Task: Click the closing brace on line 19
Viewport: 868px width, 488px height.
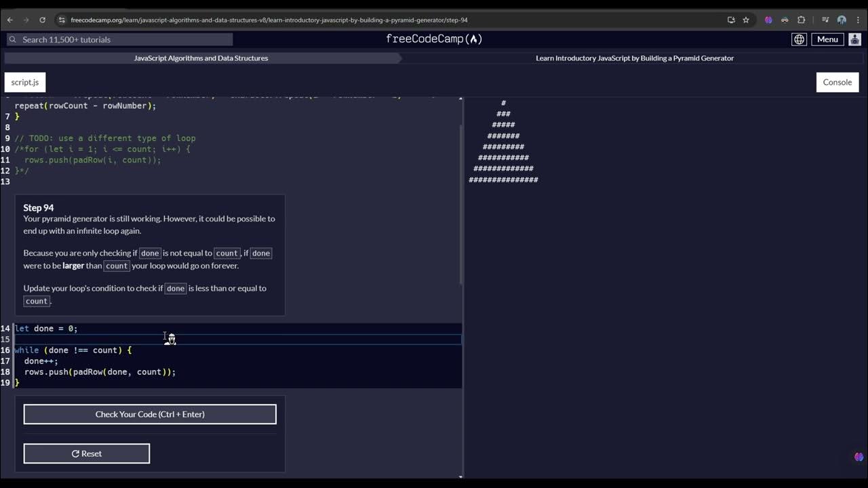Action: coord(17,382)
